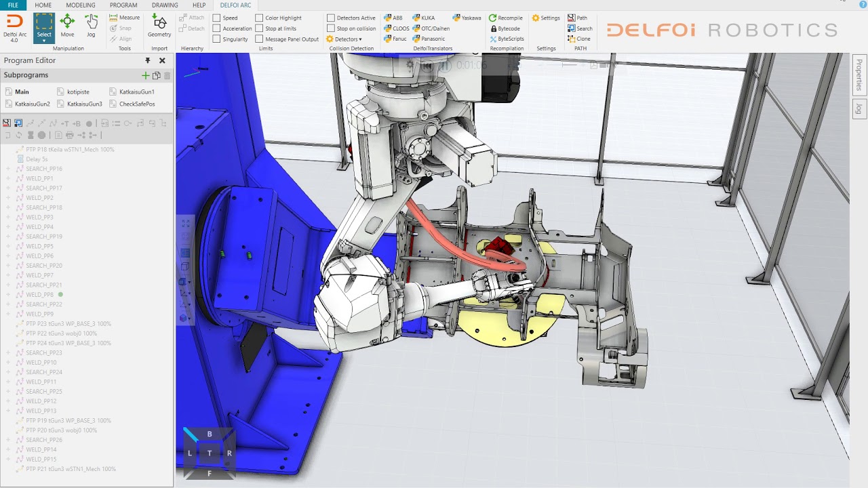The height and width of the screenshot is (488, 868).
Task: Activate the Jog tool
Action: pos(91,26)
